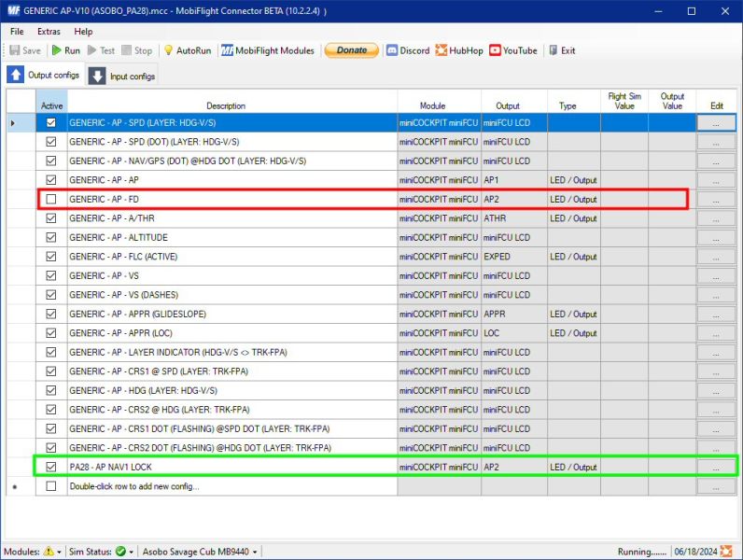Edit the GENERIC - AP - FD config

716,200
